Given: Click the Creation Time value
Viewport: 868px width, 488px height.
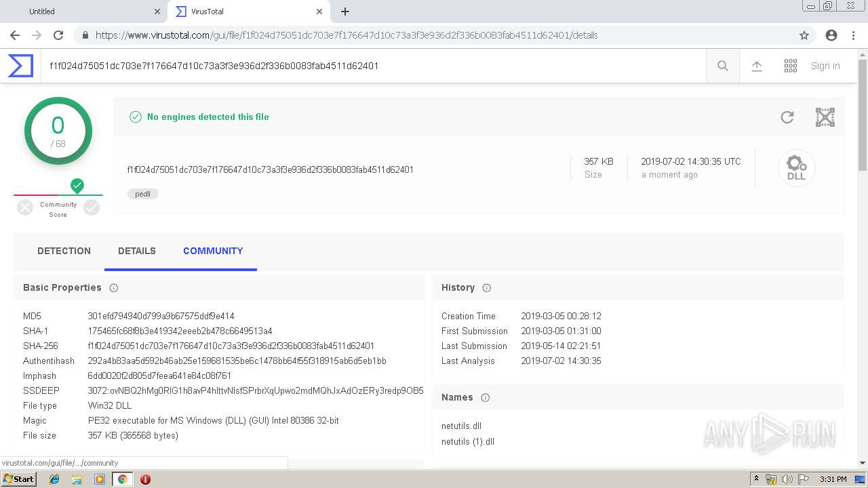Looking at the screenshot, I should coord(561,317).
